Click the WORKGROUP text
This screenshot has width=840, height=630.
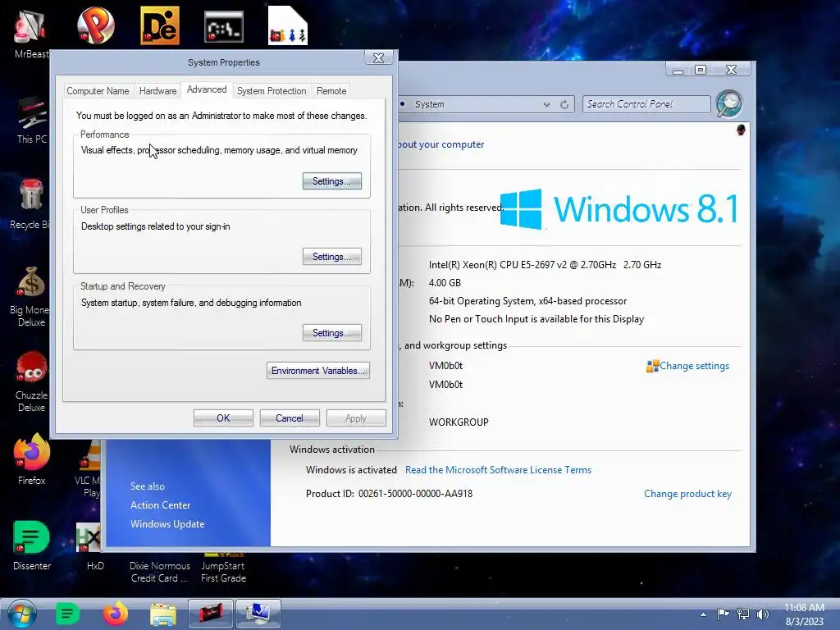[x=459, y=422]
